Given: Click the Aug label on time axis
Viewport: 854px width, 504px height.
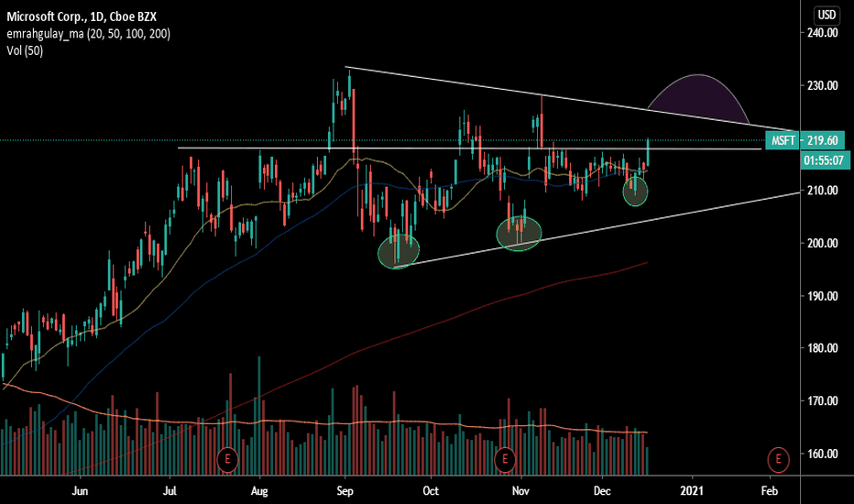Looking at the screenshot, I should point(259,491).
